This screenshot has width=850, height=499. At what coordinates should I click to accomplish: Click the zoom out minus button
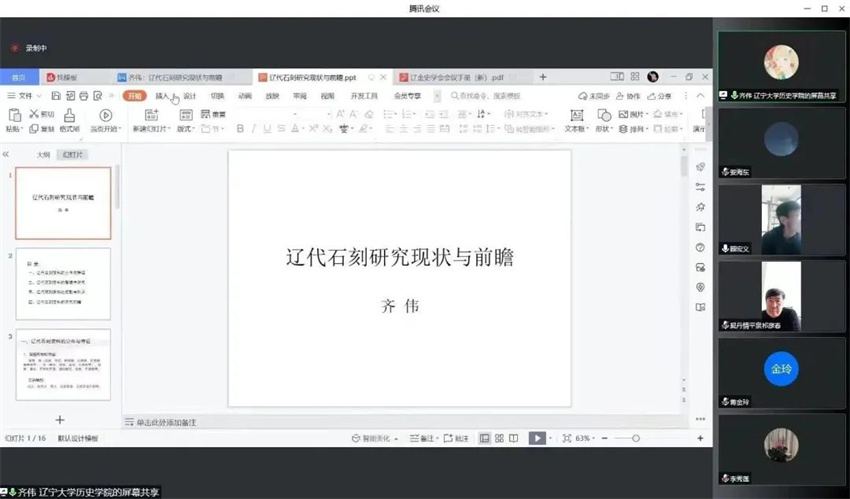(604, 438)
